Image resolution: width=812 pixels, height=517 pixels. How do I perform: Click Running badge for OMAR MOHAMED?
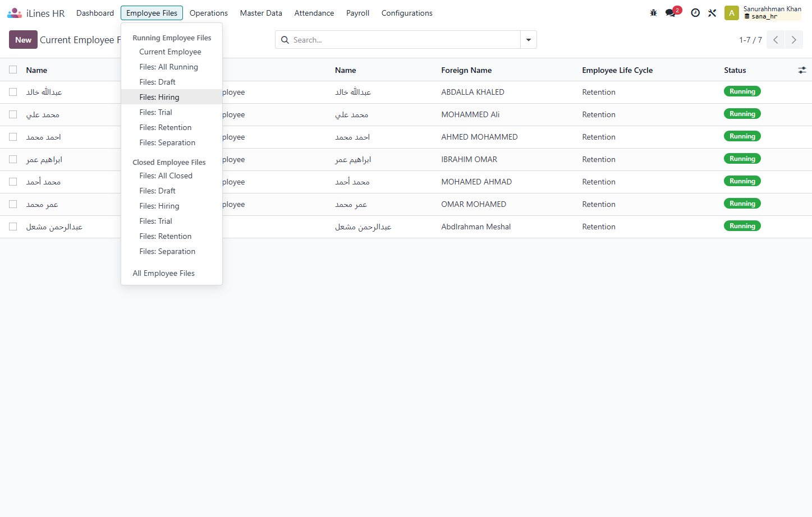click(x=742, y=204)
